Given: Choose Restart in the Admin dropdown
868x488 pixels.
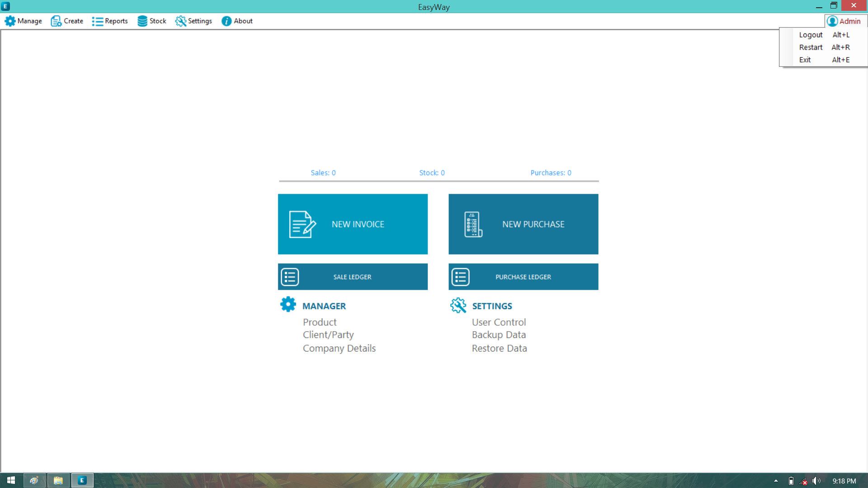Looking at the screenshot, I should [x=811, y=47].
